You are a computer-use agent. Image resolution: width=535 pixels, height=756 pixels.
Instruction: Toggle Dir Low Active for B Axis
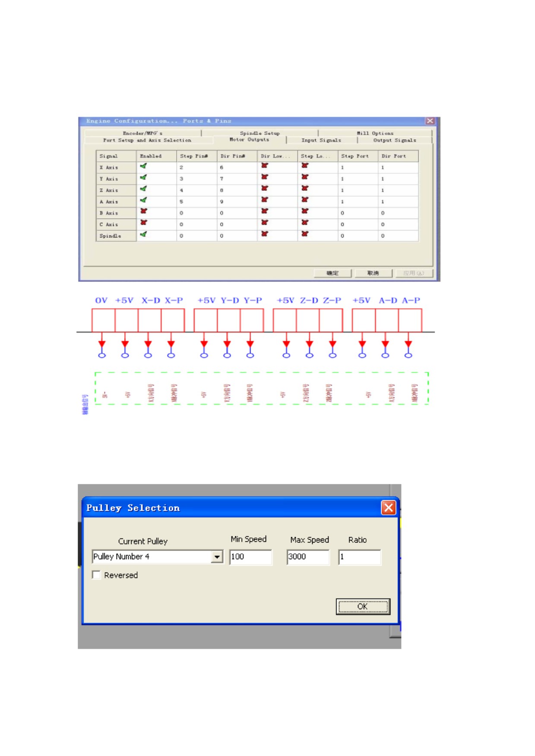(x=265, y=211)
